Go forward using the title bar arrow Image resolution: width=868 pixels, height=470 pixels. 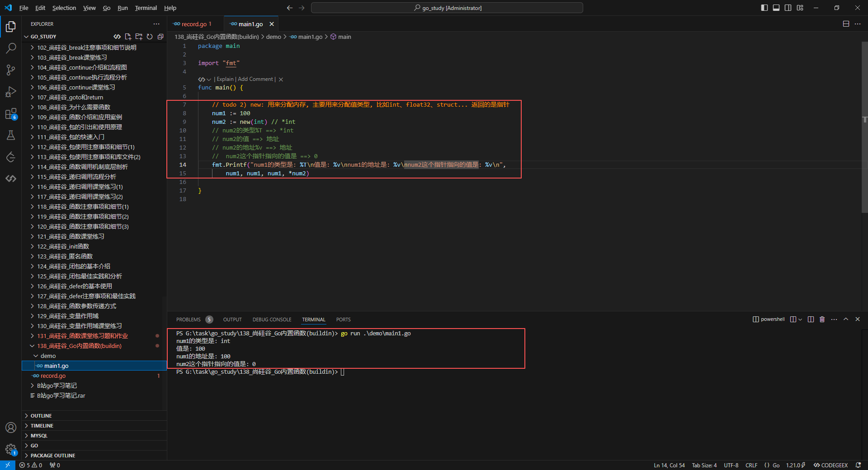pyautogui.click(x=302, y=8)
